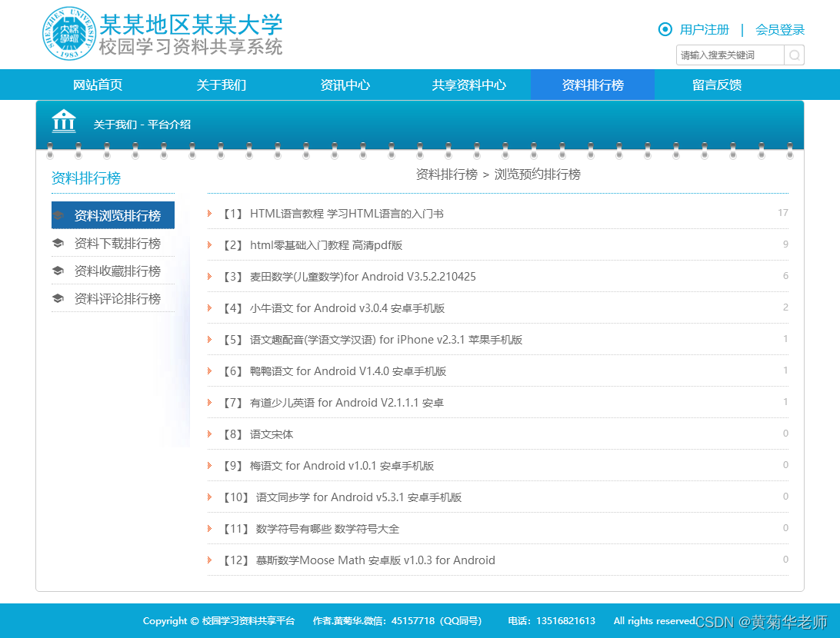Expand the arrow before 慕斯数学Moose Math entry
The height and width of the screenshot is (638, 840).
coord(208,560)
